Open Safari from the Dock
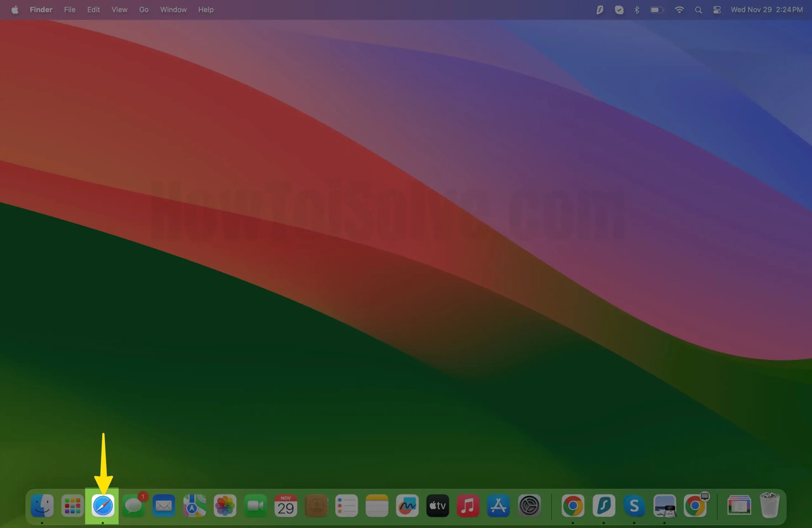Image resolution: width=812 pixels, height=528 pixels. click(103, 505)
